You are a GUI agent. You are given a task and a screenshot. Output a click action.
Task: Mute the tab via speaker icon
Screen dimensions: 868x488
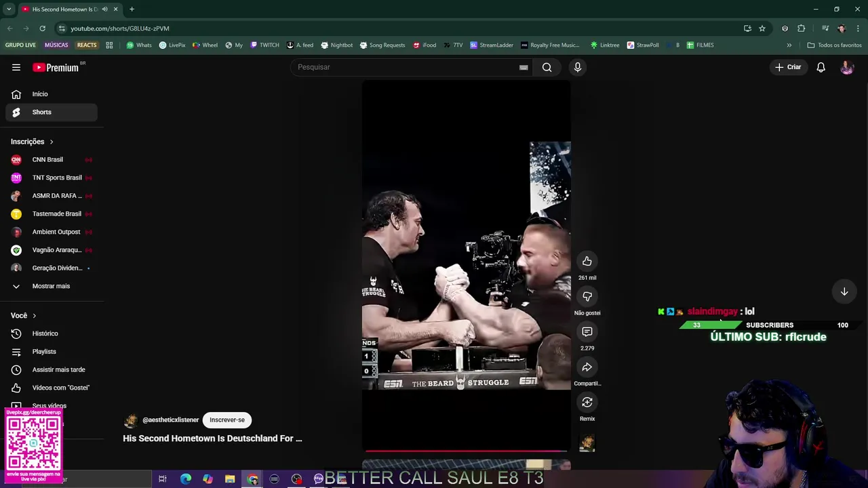(x=104, y=9)
